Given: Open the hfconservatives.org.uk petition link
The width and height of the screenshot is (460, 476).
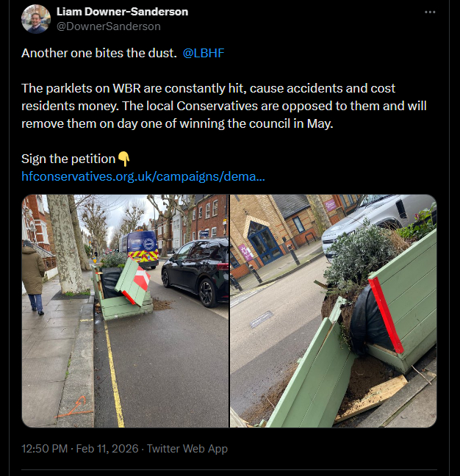Looking at the screenshot, I should pos(143,176).
